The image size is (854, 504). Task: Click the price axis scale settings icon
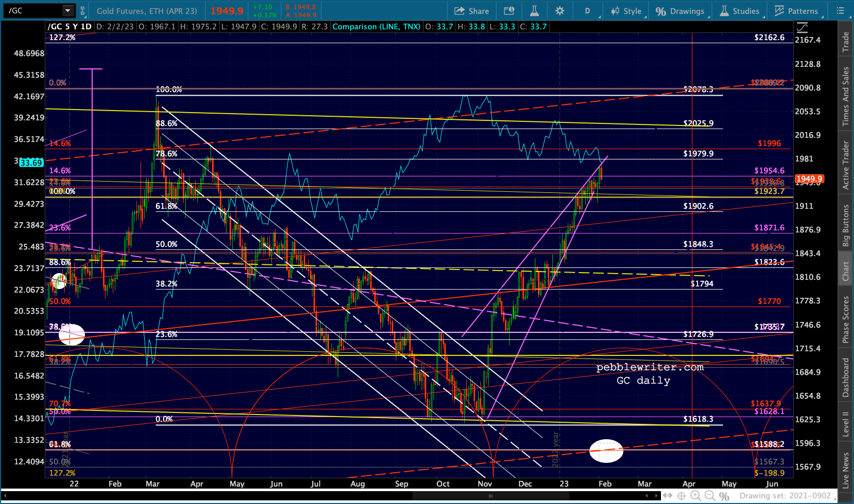pos(802,27)
